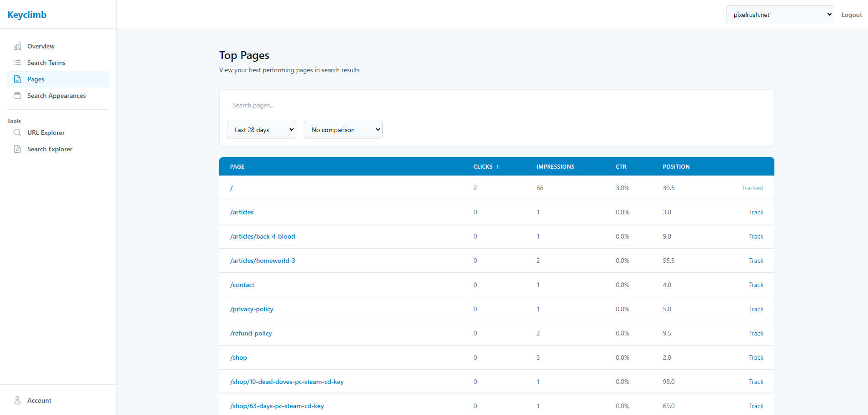Open the Search Explorer tool
This screenshot has height=415, width=868.
point(58,149)
